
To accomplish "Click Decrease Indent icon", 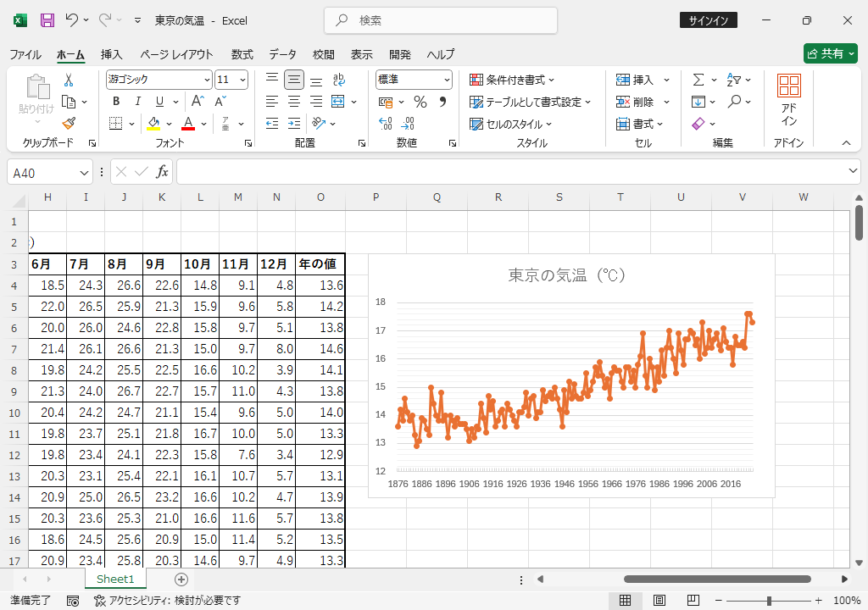I will pyautogui.click(x=272, y=124).
